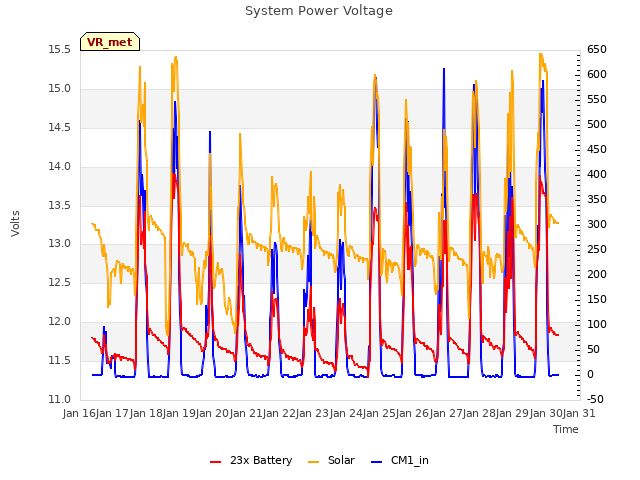Click the 14.5 left axis tick label
This screenshot has height=480, width=640.
59,128
